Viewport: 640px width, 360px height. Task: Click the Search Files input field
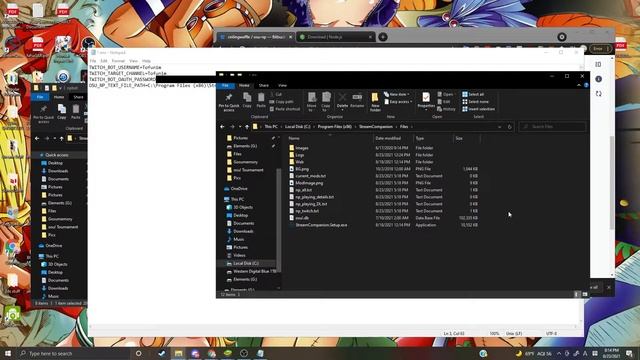[552, 127]
